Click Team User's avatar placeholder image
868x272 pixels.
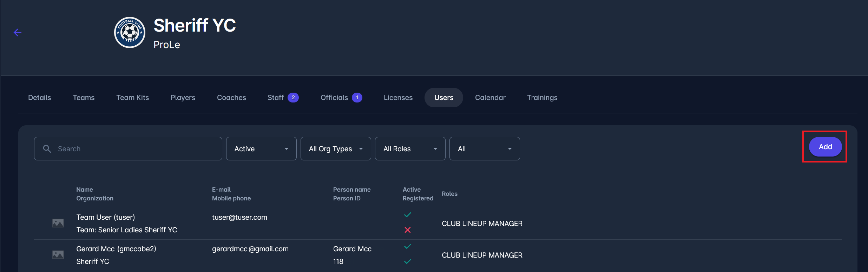point(58,223)
